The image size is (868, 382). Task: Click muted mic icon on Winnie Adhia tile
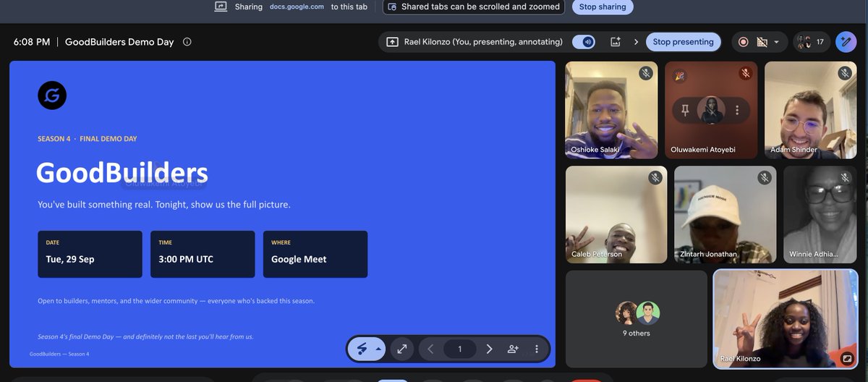(845, 177)
